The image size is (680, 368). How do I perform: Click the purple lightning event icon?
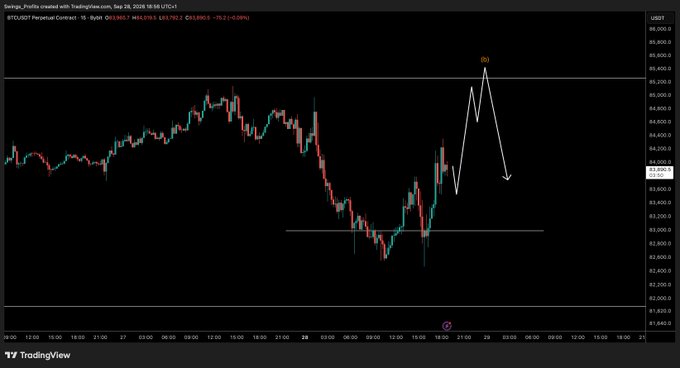point(447,326)
